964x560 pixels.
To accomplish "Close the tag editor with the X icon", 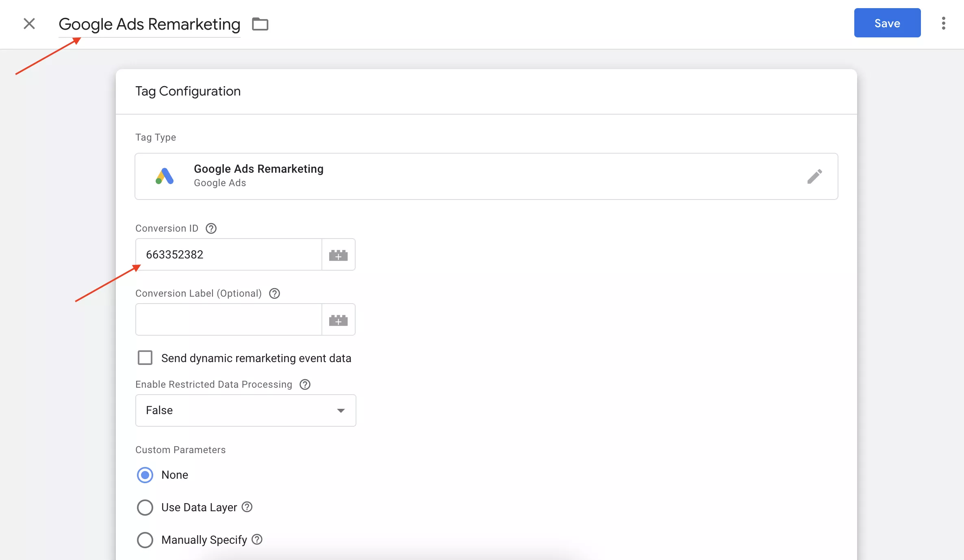I will (29, 24).
